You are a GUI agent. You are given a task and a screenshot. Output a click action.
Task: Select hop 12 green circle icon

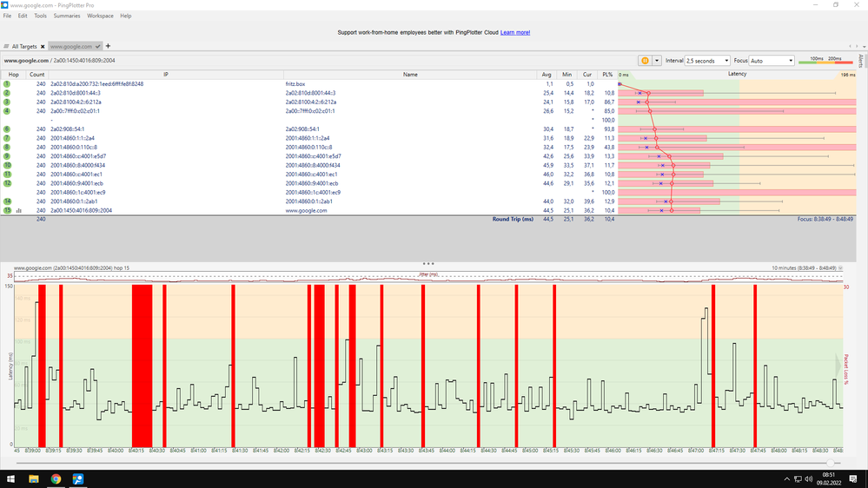[7, 183]
